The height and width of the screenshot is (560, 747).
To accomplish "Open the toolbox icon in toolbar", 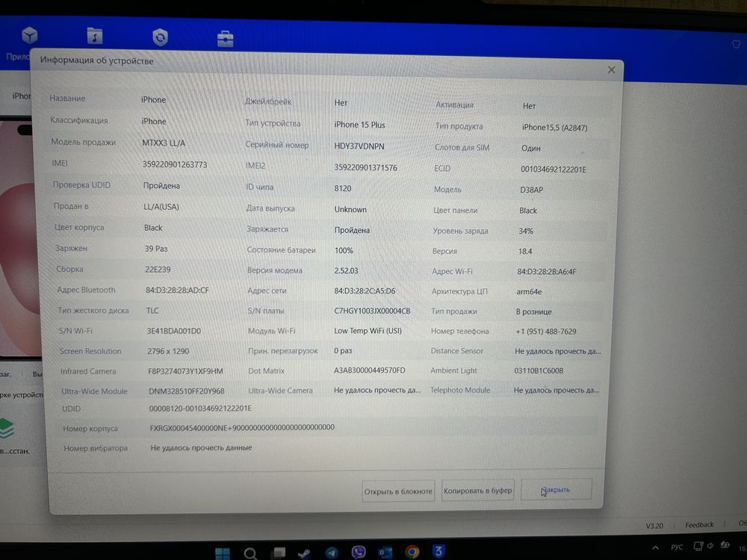I will coord(226,39).
